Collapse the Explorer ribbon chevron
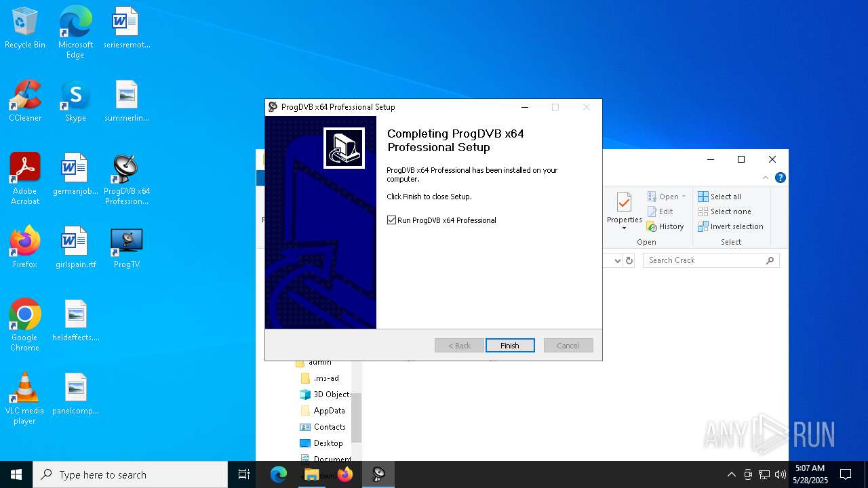Screen dimensions: 868x488 [766, 178]
